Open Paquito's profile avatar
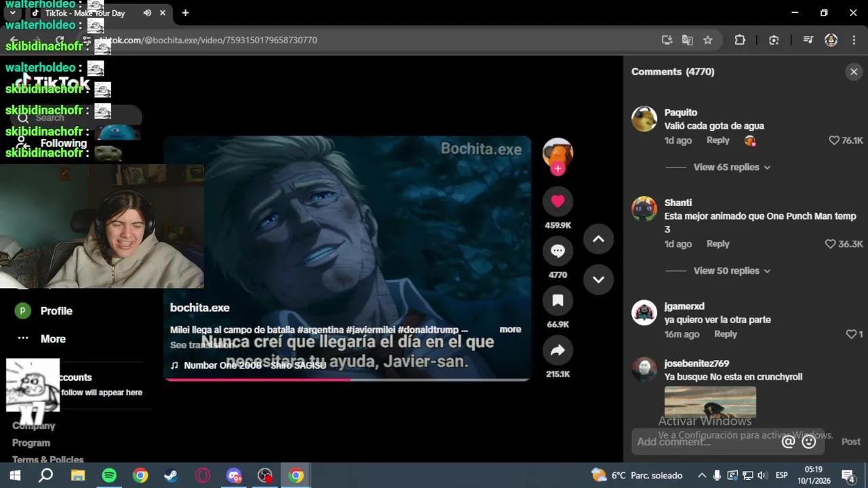This screenshot has width=868, height=488. pyautogui.click(x=644, y=119)
